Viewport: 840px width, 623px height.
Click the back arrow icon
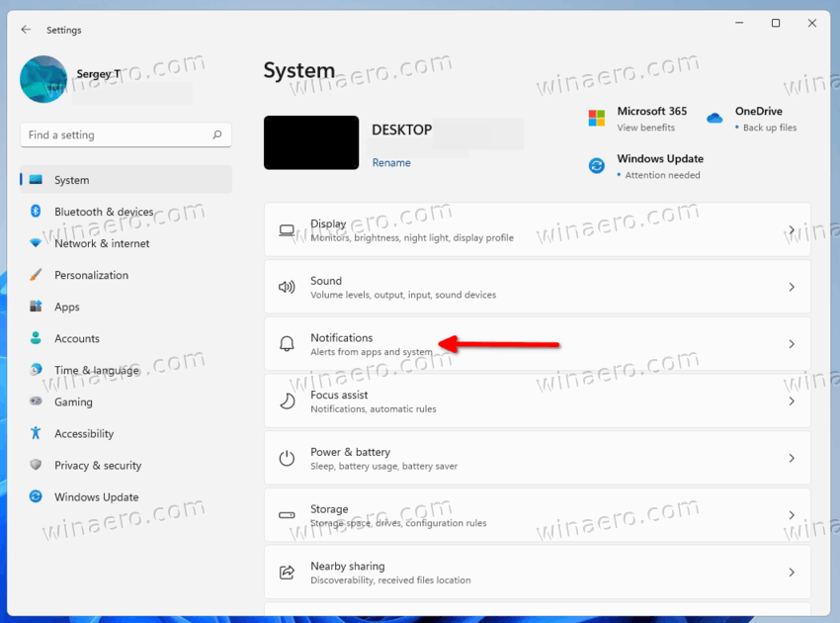coord(26,30)
